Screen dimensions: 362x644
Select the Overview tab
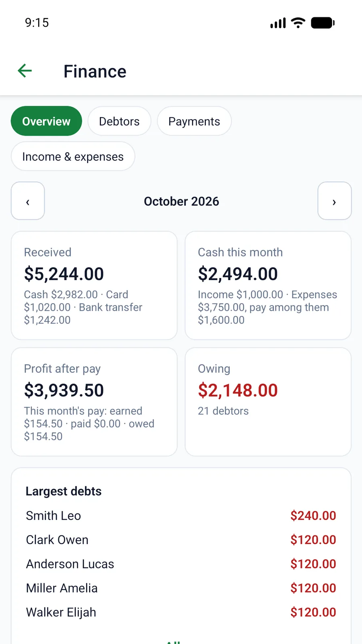[x=46, y=121]
